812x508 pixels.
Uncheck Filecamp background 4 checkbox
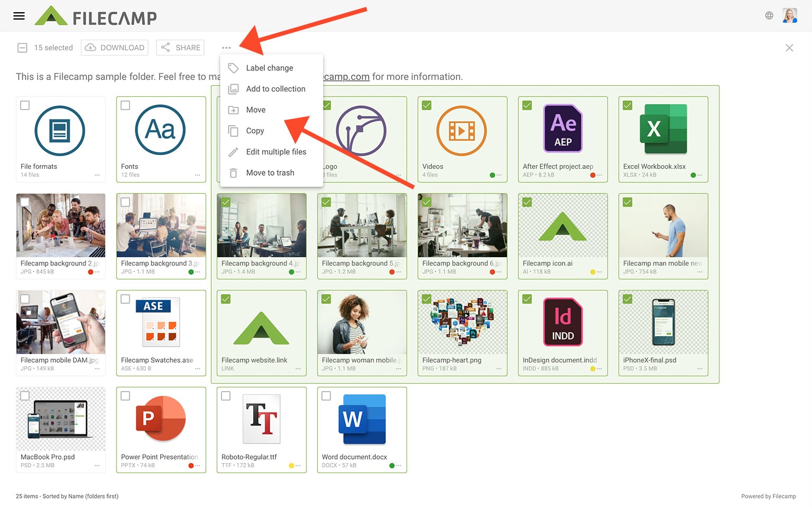pyautogui.click(x=226, y=202)
